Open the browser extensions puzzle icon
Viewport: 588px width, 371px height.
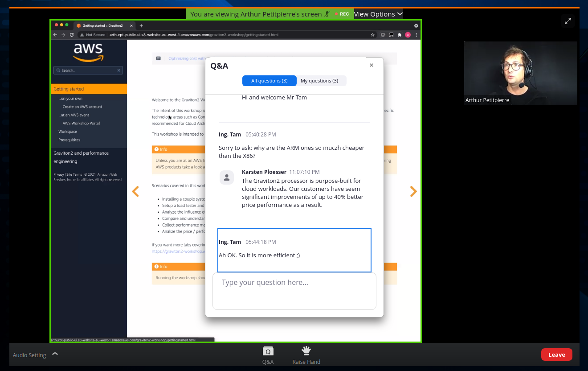coord(400,35)
